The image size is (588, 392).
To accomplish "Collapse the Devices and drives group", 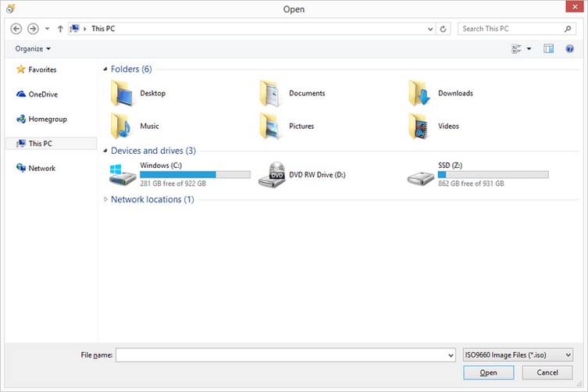I will tap(105, 151).
